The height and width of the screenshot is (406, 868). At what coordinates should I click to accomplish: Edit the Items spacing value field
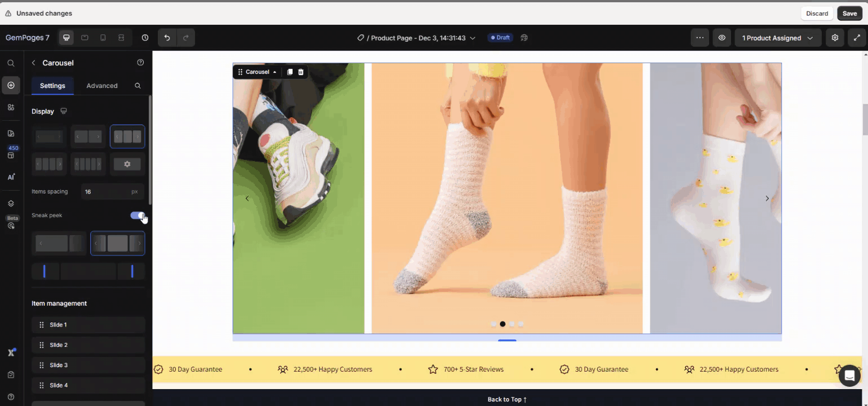point(107,191)
